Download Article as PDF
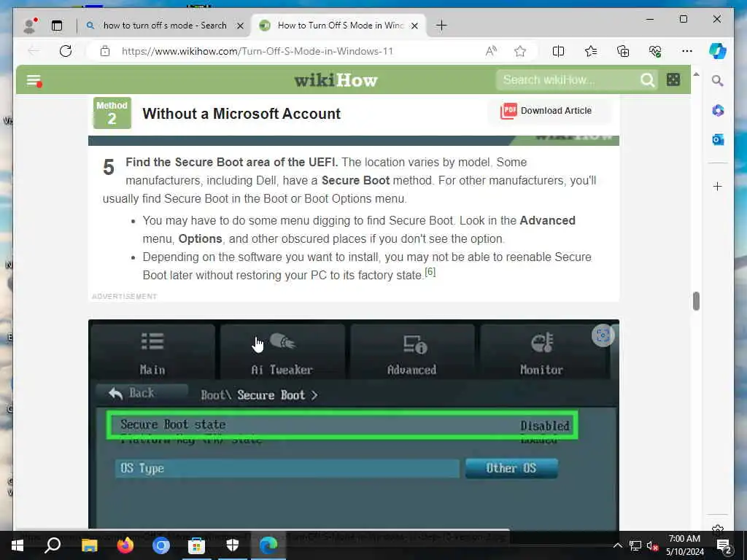This screenshot has height=560, width=747. (x=546, y=111)
